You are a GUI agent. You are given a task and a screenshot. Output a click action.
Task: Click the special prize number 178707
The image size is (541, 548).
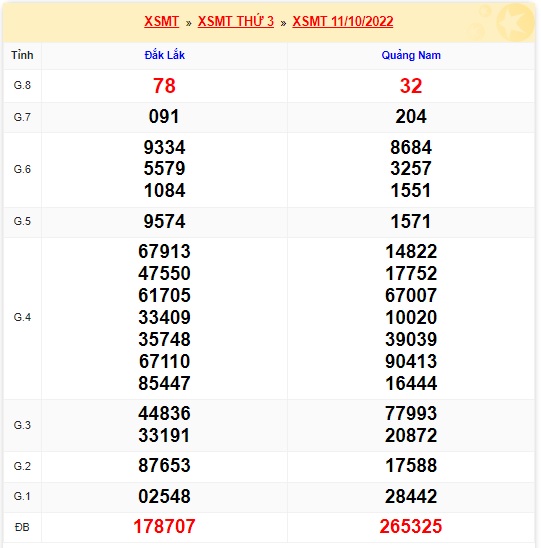pos(164,527)
